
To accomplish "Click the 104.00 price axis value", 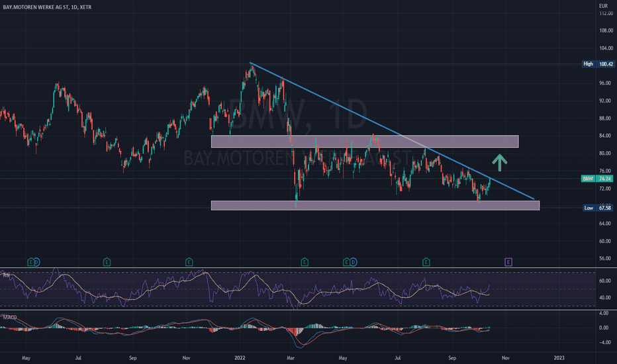I will [606, 48].
